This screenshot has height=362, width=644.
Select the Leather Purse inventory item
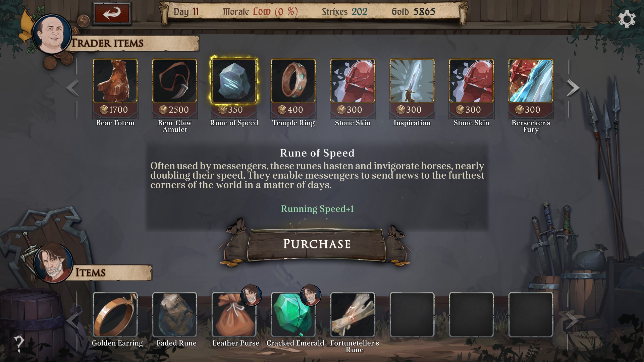coord(234,314)
